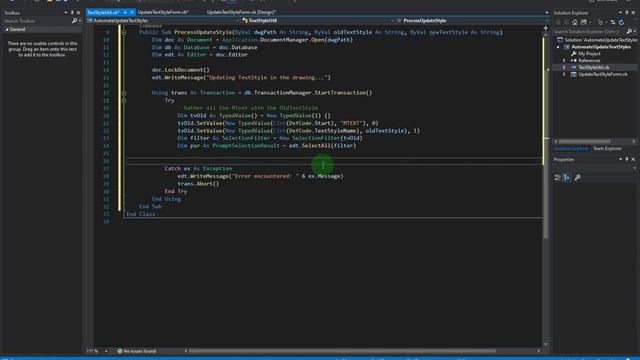Collapse the Try block outline toggle
The width and height of the screenshot is (640, 360).
tap(124, 100)
